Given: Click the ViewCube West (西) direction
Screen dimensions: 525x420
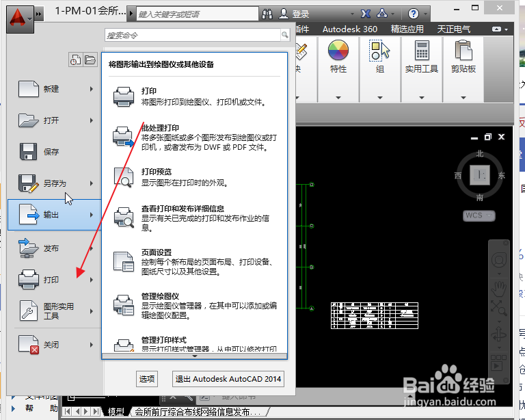Looking at the screenshot, I should [458, 176].
